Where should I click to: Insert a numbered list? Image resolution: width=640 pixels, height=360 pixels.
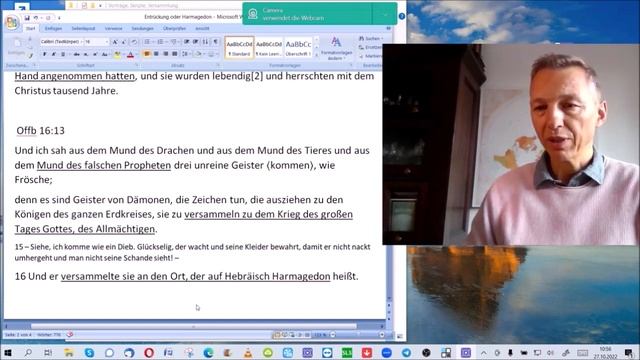(x=160, y=42)
